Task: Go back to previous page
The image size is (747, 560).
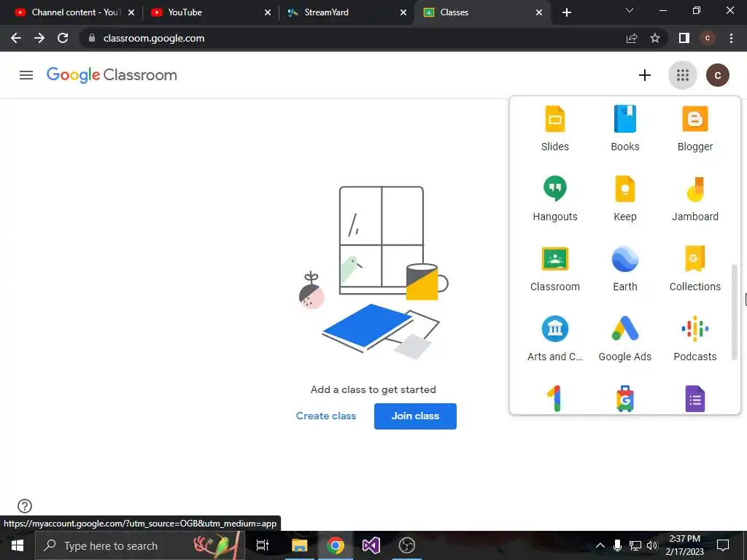Action: 16,38
